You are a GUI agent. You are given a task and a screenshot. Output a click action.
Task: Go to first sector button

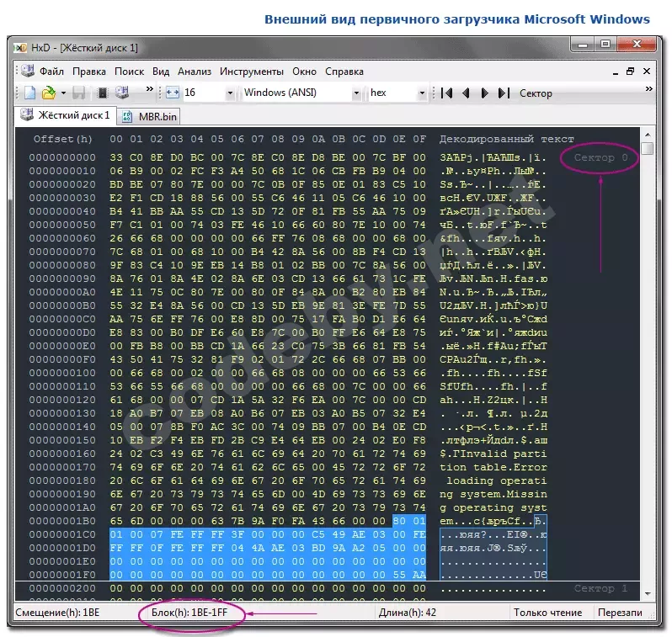tap(446, 93)
